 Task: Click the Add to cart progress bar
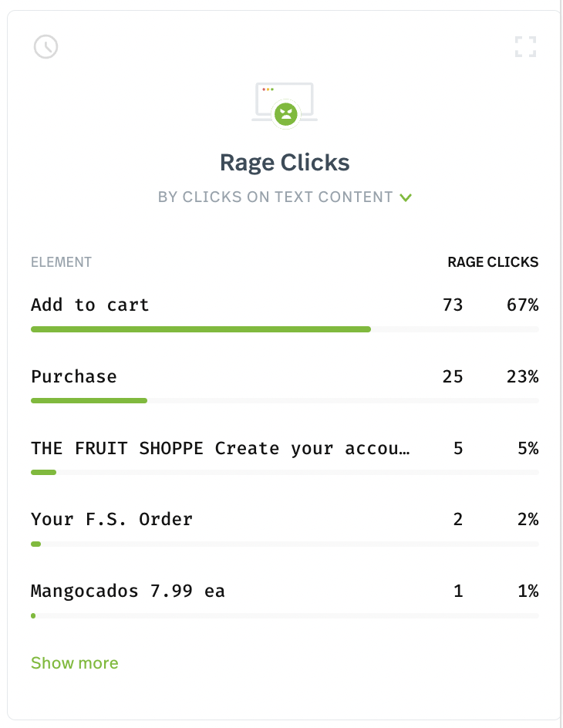click(x=285, y=329)
